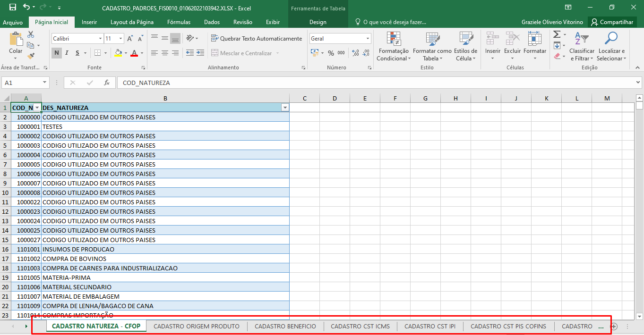644x335 pixels.
Task: Open the Design table tools tab
Action: pyautogui.click(x=318, y=22)
